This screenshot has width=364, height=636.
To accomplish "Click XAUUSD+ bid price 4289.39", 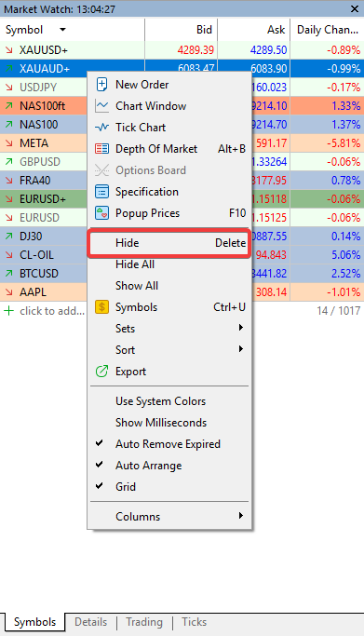I will [195, 50].
